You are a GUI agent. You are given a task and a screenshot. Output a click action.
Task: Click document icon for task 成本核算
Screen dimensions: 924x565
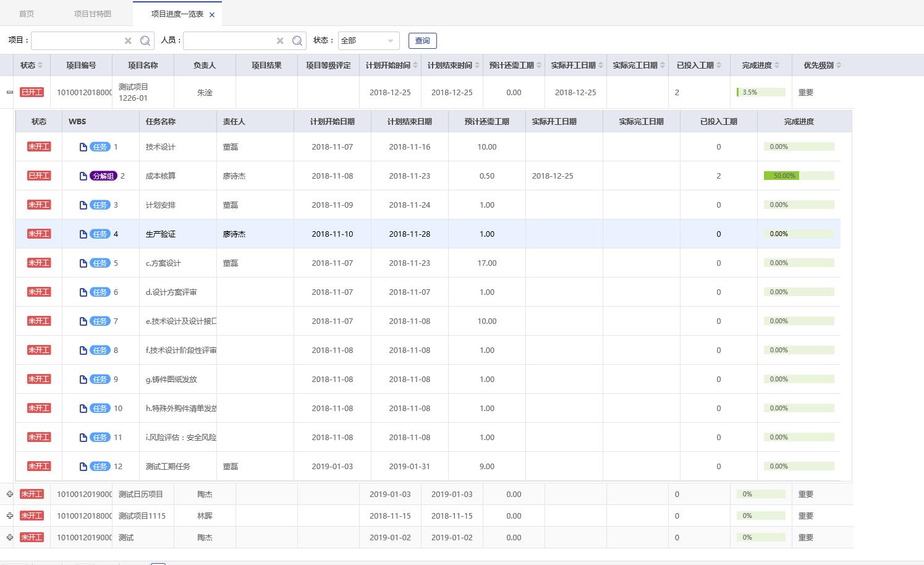[83, 176]
